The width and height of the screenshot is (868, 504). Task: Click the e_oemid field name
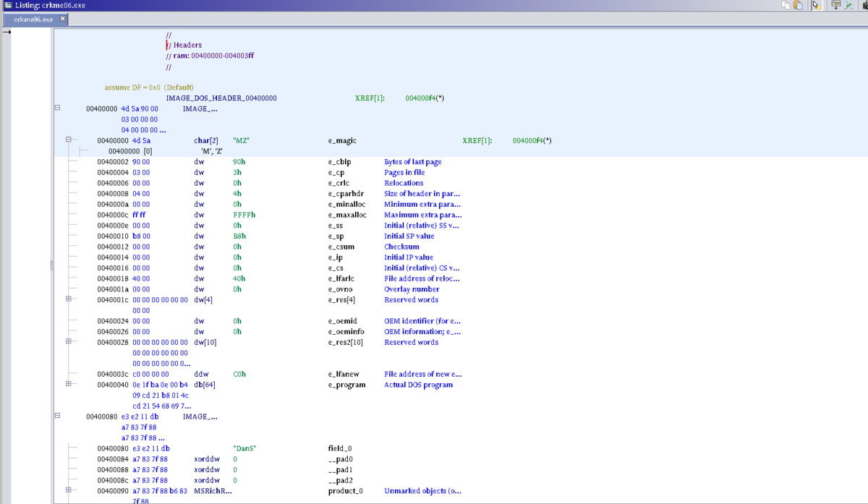coord(341,321)
